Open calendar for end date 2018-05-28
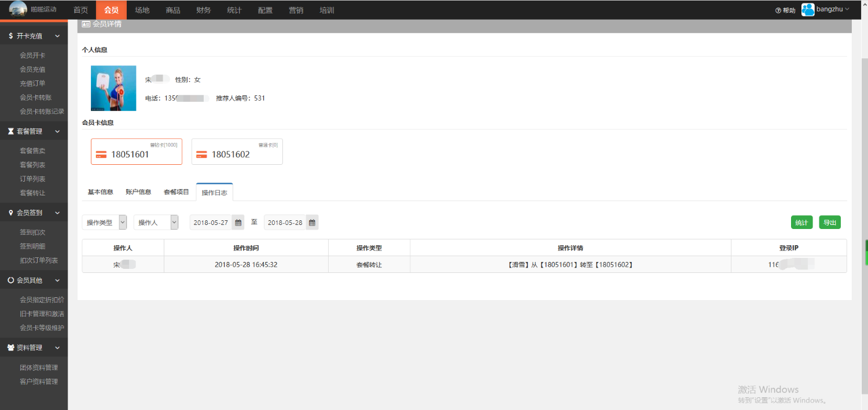The height and width of the screenshot is (410, 868). coord(312,223)
